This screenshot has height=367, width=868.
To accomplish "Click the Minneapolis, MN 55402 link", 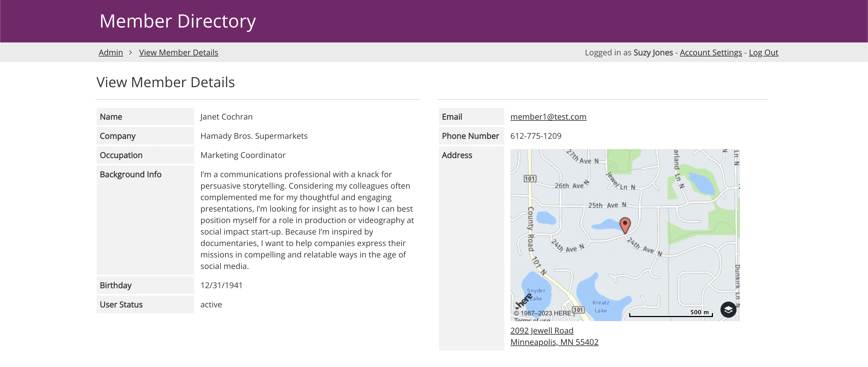I will [x=554, y=342].
